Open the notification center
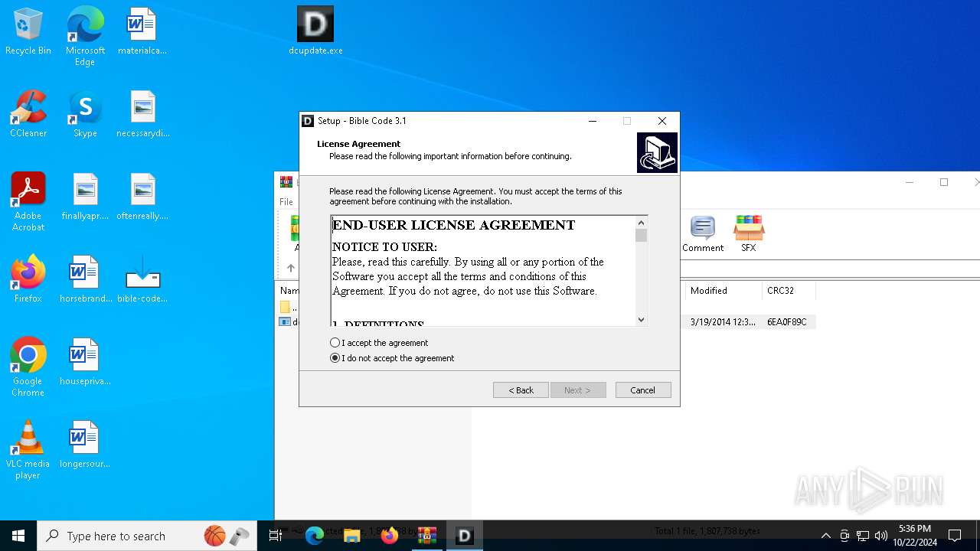The image size is (980, 551). (955, 536)
